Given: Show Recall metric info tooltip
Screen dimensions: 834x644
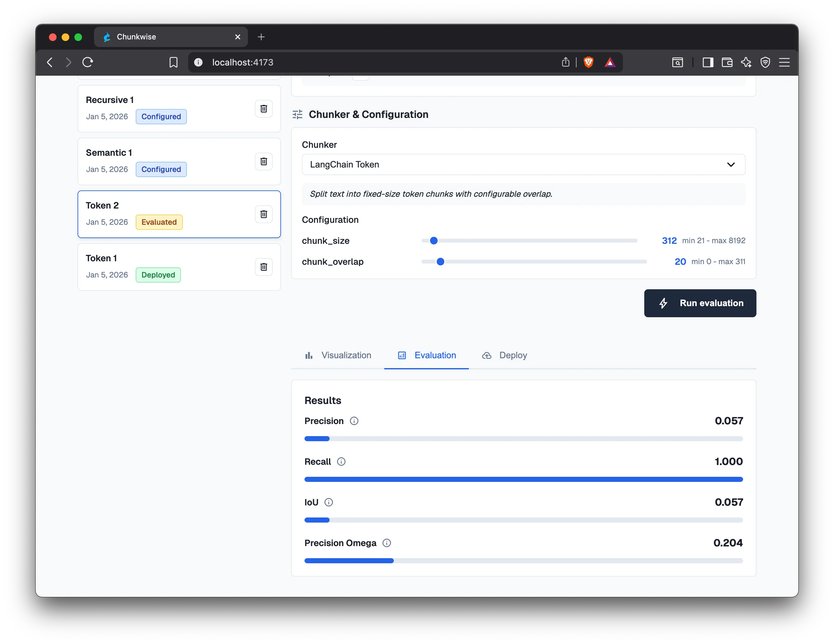Looking at the screenshot, I should click(341, 462).
